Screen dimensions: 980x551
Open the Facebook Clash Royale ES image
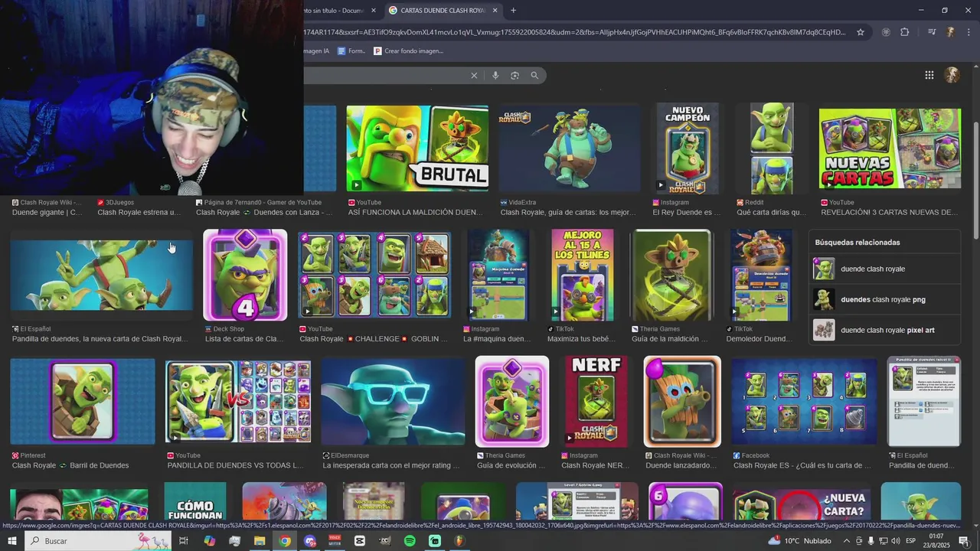point(804,402)
